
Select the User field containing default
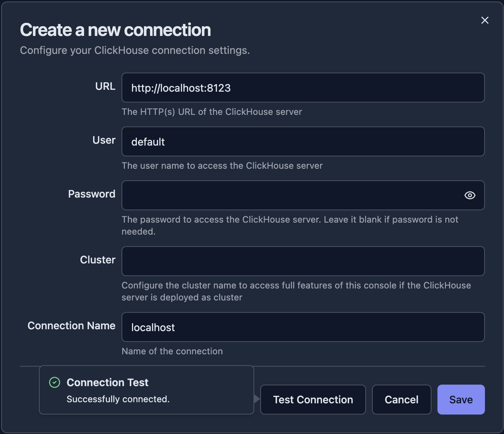[x=303, y=141]
